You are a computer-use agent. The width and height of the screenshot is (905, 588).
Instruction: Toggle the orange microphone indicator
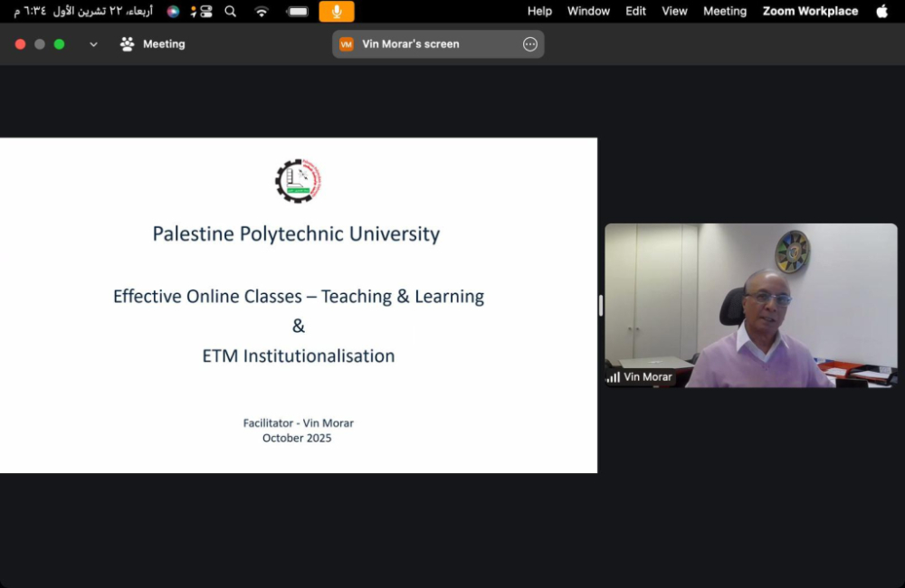tap(337, 12)
